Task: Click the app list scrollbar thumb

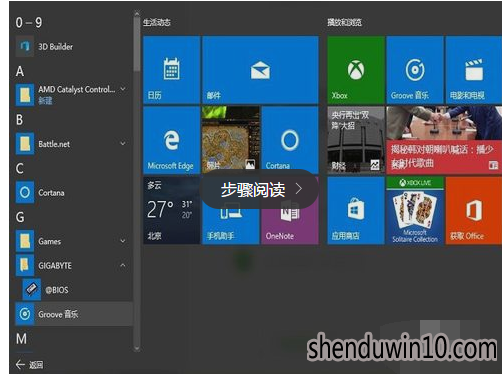Action: tap(137, 44)
